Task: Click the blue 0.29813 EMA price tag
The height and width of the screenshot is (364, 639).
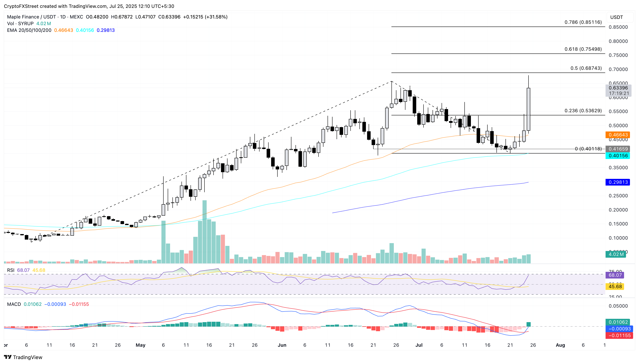Action: click(x=618, y=182)
